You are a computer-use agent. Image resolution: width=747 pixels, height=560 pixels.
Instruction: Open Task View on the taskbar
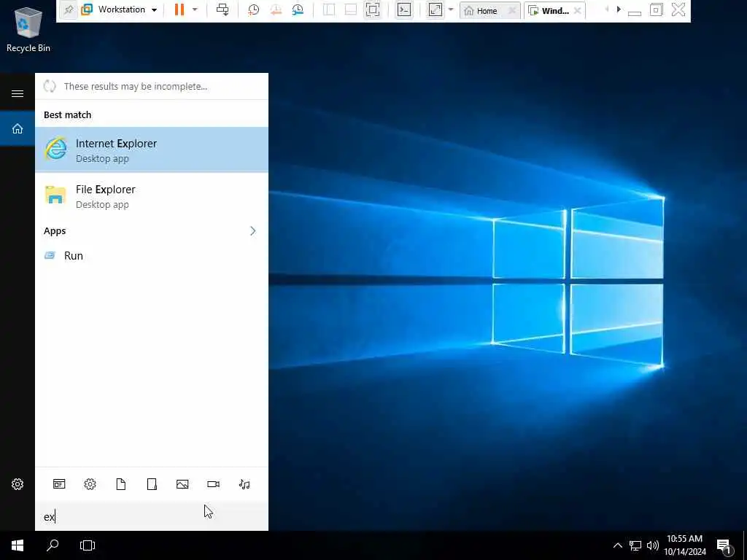(88, 545)
